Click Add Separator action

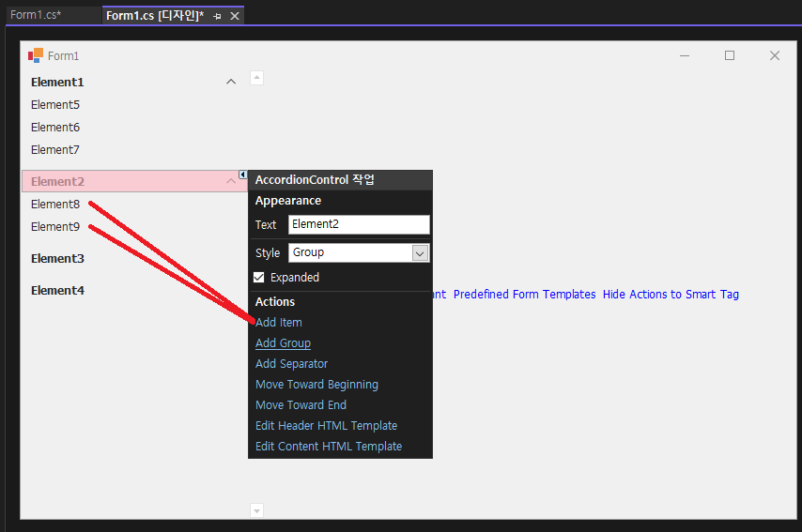pos(291,364)
